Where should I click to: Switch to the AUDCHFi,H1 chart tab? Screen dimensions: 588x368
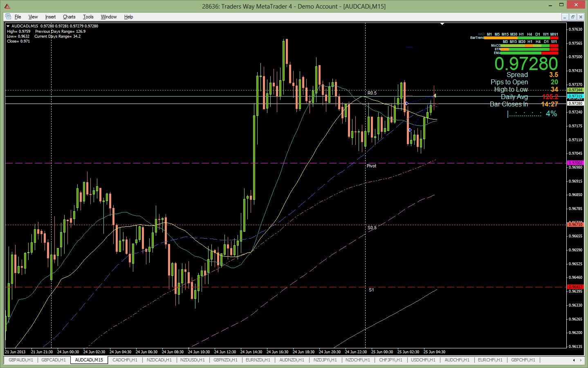(x=457, y=360)
